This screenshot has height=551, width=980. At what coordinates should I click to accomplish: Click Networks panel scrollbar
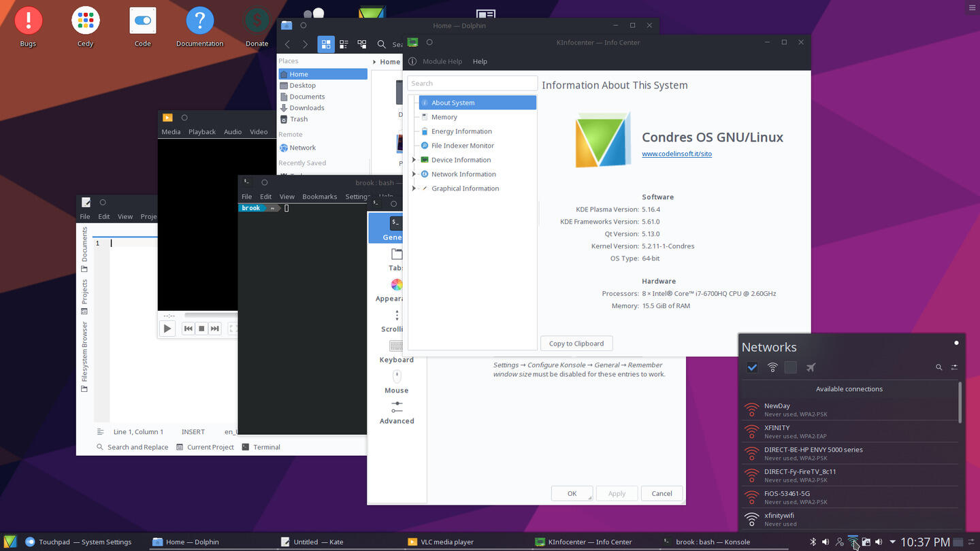pos(960,402)
